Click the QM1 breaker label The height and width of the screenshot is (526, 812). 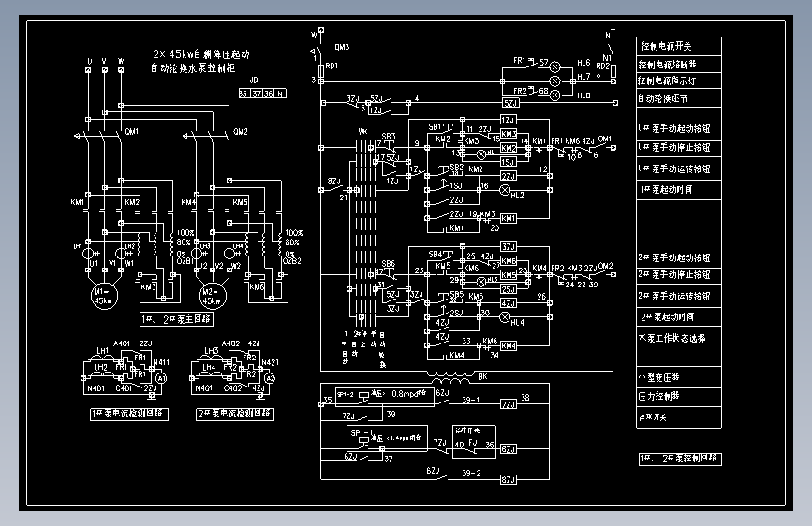point(132,131)
